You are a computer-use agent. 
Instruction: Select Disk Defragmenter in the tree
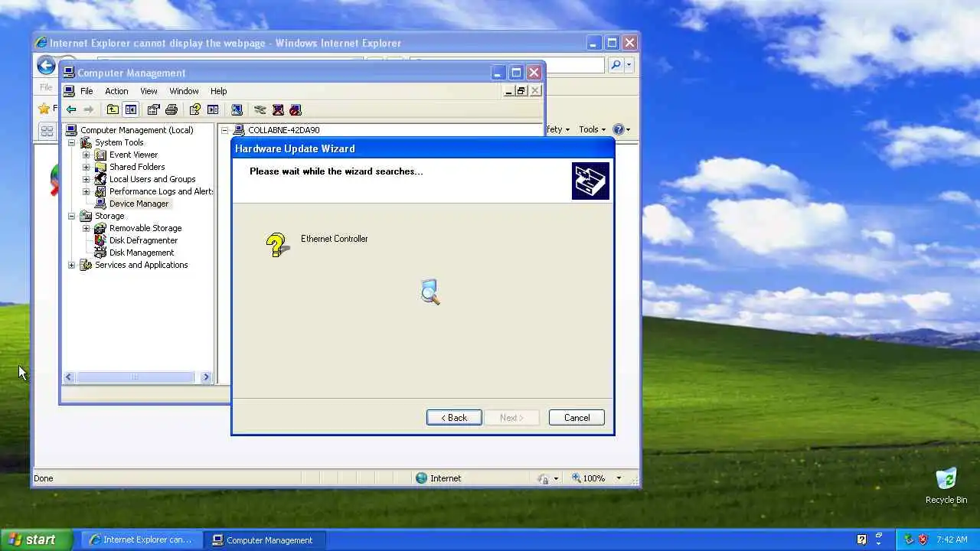(143, 240)
